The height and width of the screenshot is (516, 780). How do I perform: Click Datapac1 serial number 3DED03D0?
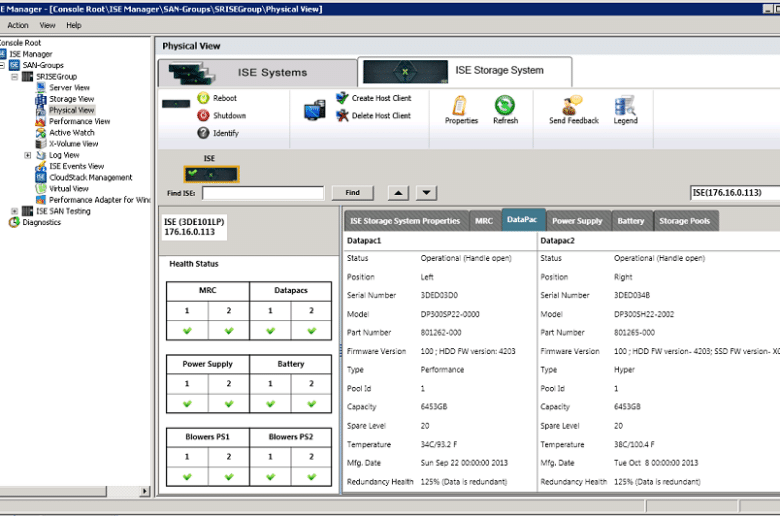pyautogui.click(x=439, y=296)
